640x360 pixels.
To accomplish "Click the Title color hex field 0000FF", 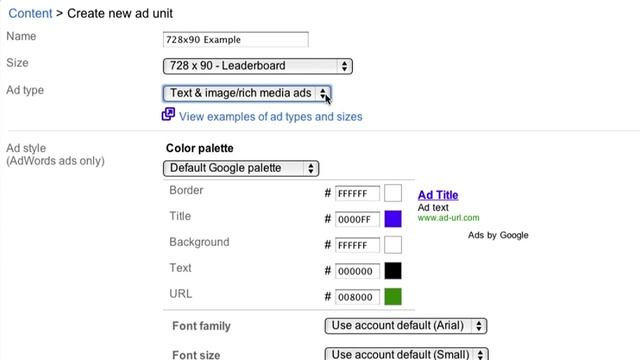I will click(x=357, y=220).
